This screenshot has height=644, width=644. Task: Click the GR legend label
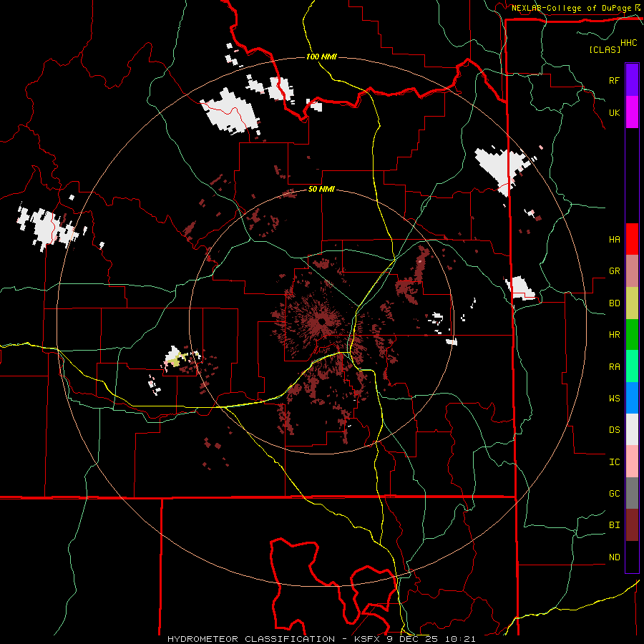[x=614, y=271]
